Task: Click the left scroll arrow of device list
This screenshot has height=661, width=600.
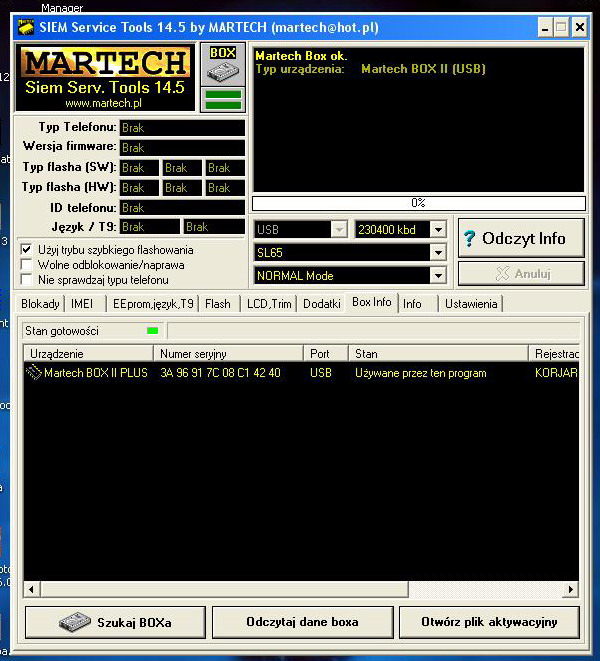Action: pyautogui.click(x=32, y=589)
